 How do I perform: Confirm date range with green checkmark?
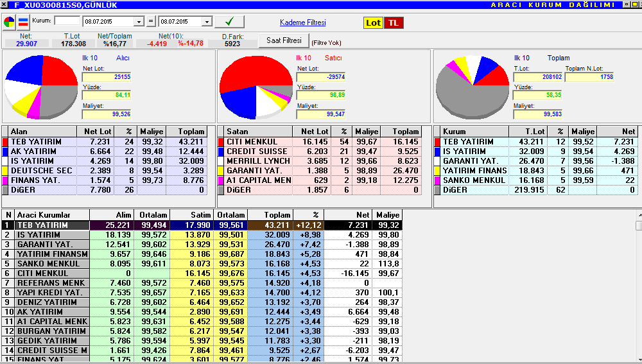tap(229, 21)
